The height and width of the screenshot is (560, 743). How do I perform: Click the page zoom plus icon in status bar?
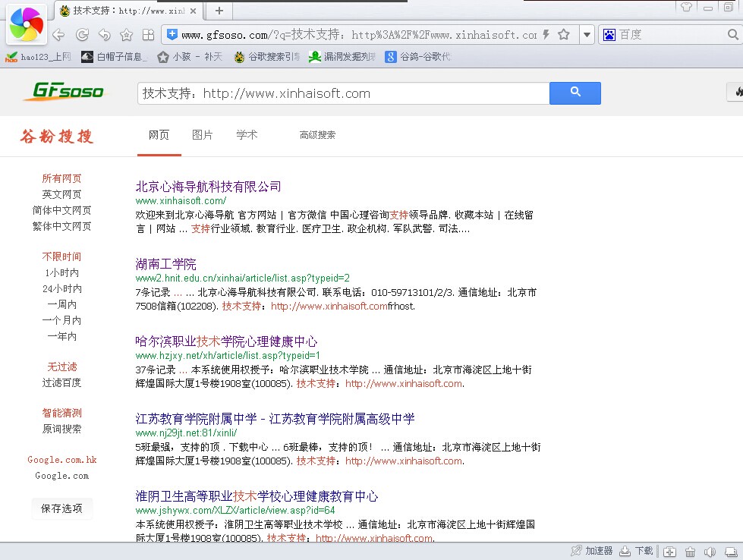669,552
